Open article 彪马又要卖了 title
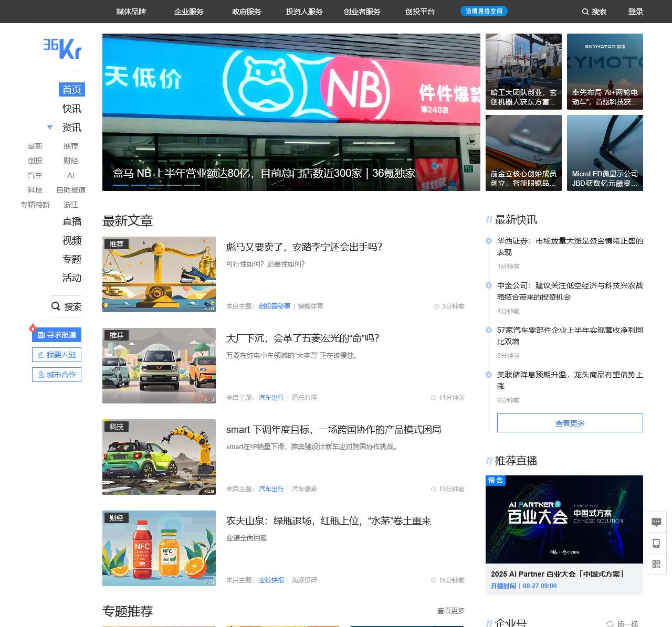672x627 pixels. pyautogui.click(x=304, y=247)
